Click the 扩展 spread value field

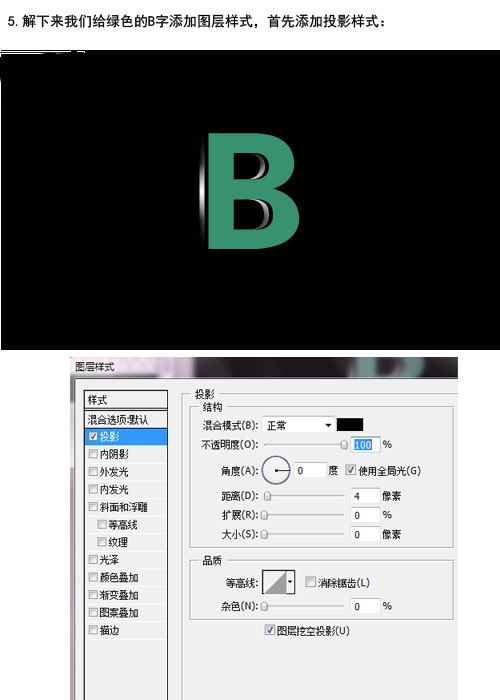(x=365, y=515)
